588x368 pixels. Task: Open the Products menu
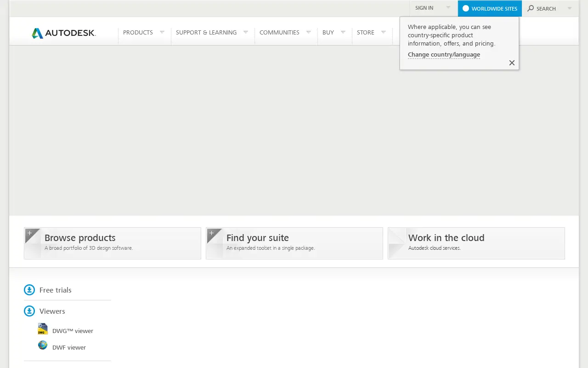click(138, 33)
